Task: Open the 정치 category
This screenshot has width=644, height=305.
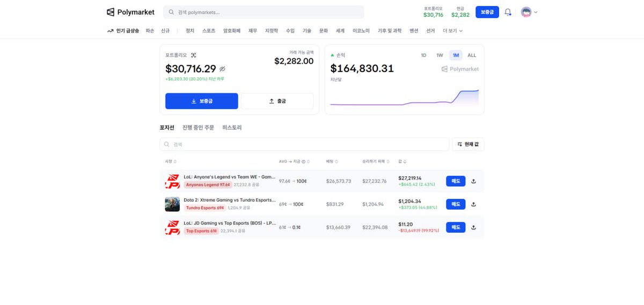Action: 190,31
